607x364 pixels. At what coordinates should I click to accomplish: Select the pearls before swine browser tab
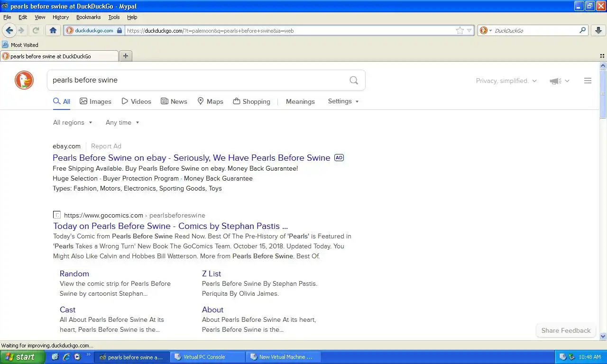click(x=59, y=56)
